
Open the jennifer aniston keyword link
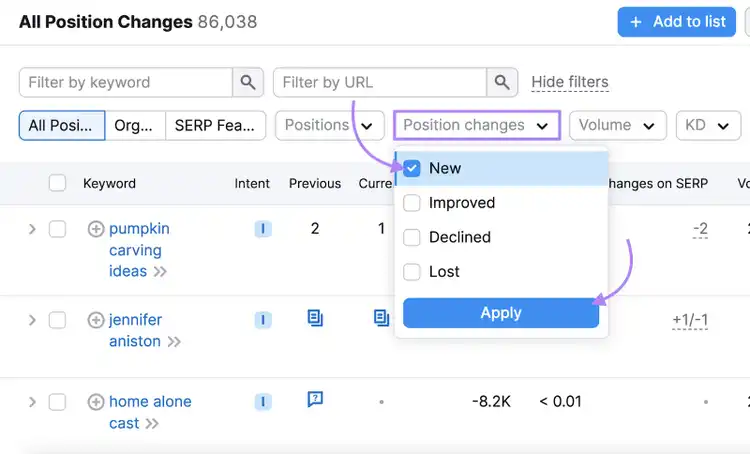point(136,331)
